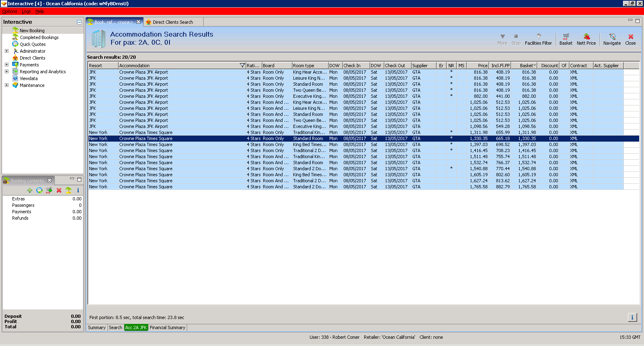Open the Options menu
Image resolution: width=644 pixels, height=346 pixels.
click(10, 11)
